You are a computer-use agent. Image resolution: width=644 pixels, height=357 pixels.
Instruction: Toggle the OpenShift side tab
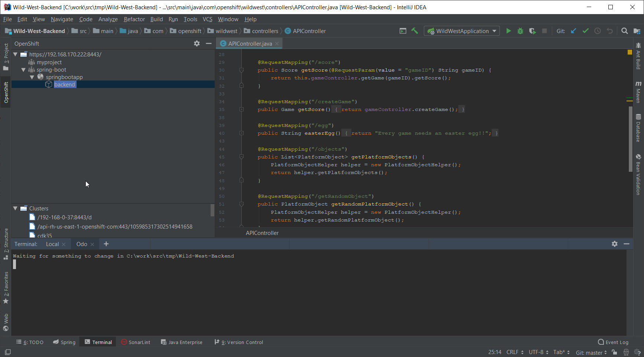click(x=6, y=92)
